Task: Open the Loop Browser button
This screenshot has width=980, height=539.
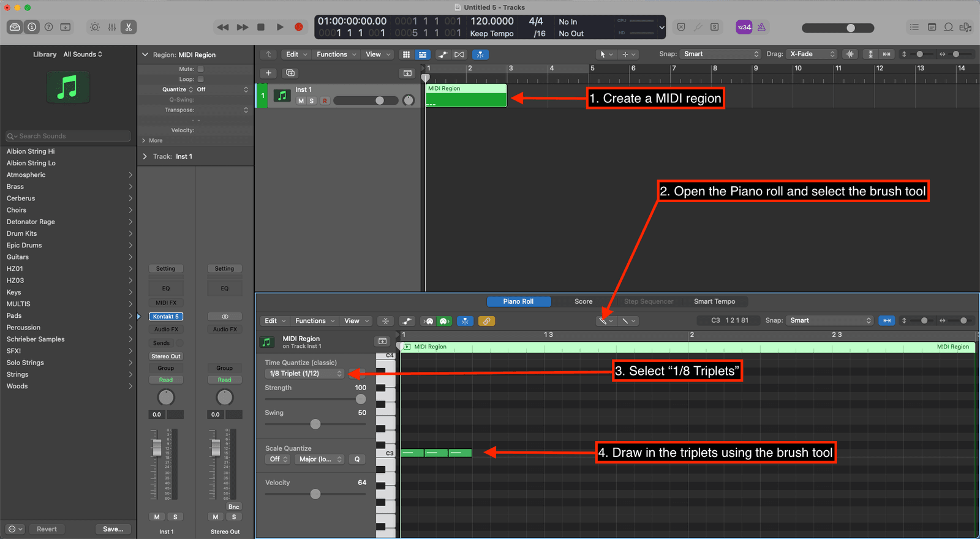Action: pos(948,27)
